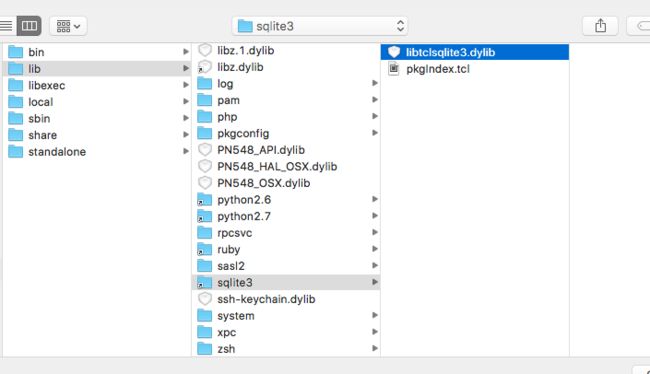Open the arrange items dropdown
The image size is (650, 374).
coord(68,26)
